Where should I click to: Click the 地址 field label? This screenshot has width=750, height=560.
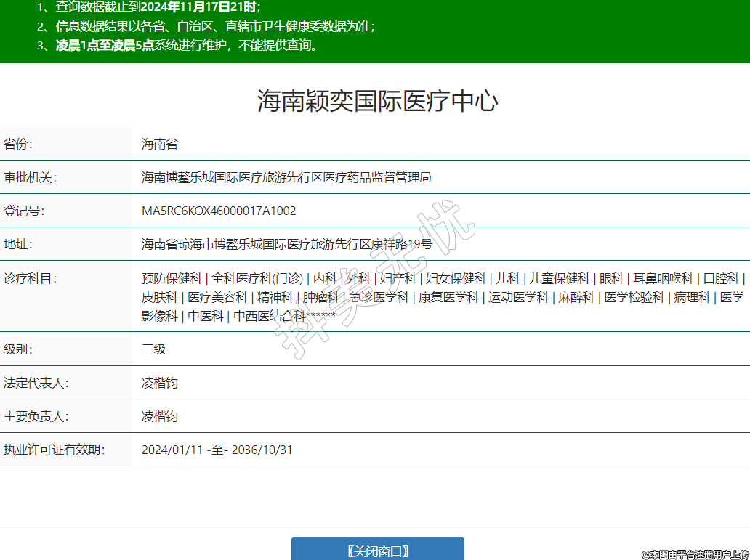point(18,245)
